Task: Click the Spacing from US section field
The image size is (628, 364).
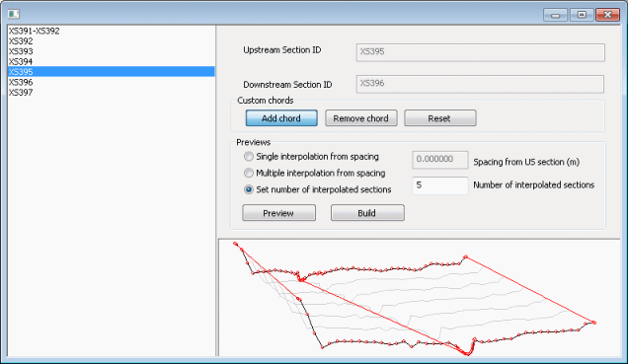Action: point(439,160)
